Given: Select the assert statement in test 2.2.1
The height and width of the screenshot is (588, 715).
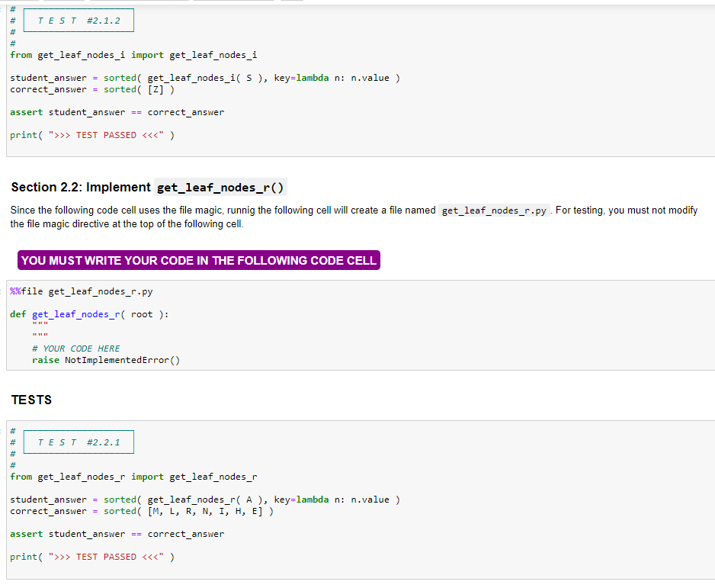Looking at the screenshot, I should (108, 533).
